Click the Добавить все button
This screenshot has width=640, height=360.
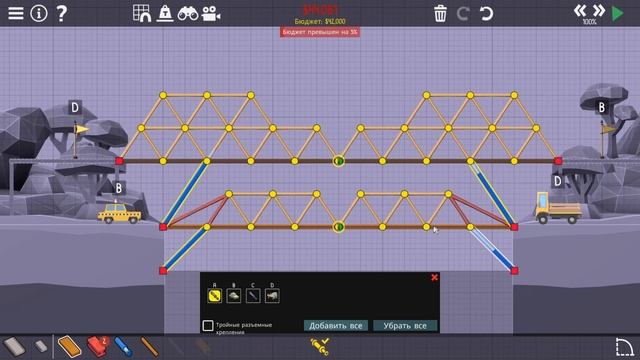pos(336,326)
